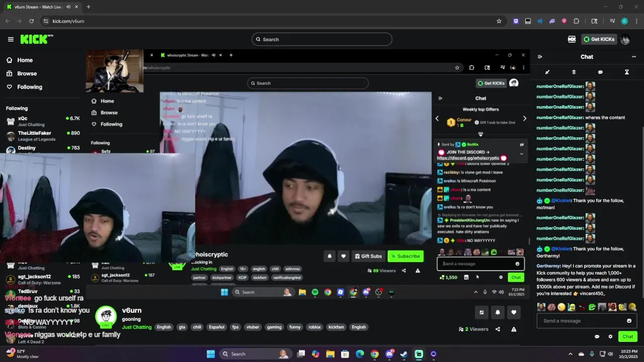
Task: Click Gerthermy username in chat
Action: (548, 266)
